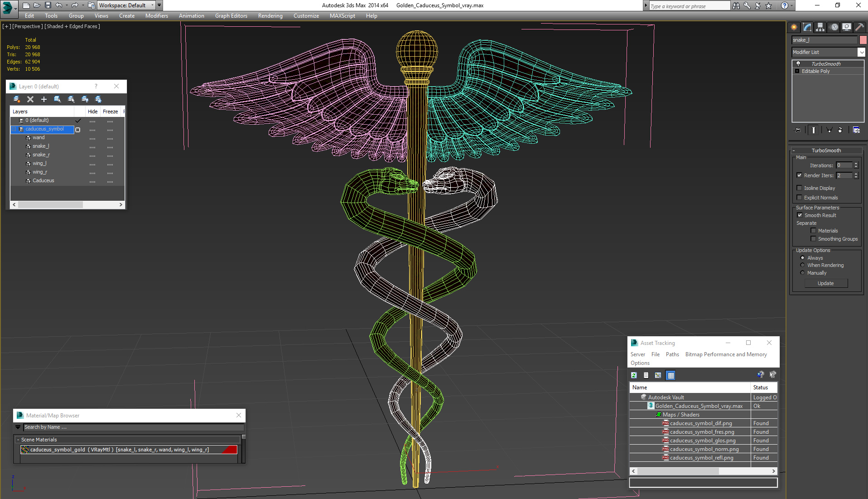
Task: Click the TurboSmooth Update button
Action: pos(826,283)
